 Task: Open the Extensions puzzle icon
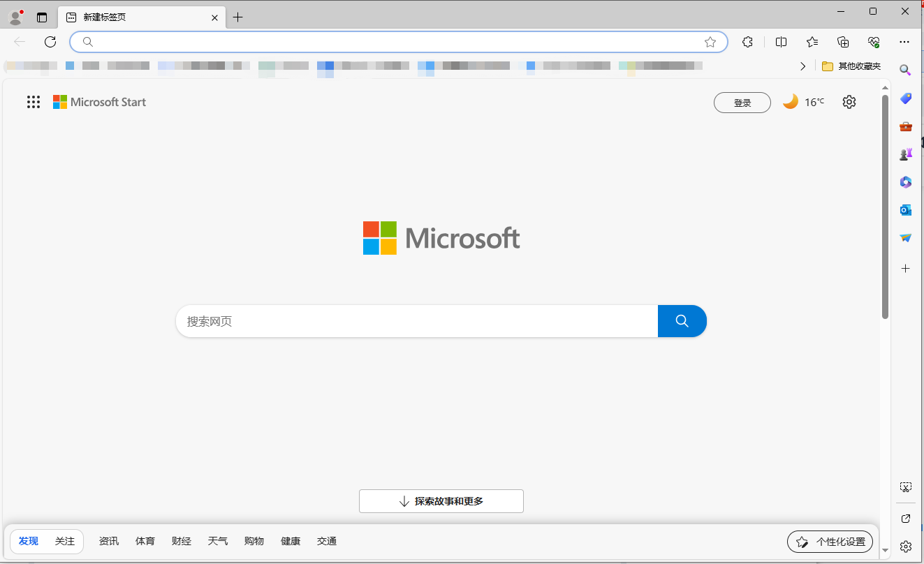tap(747, 42)
